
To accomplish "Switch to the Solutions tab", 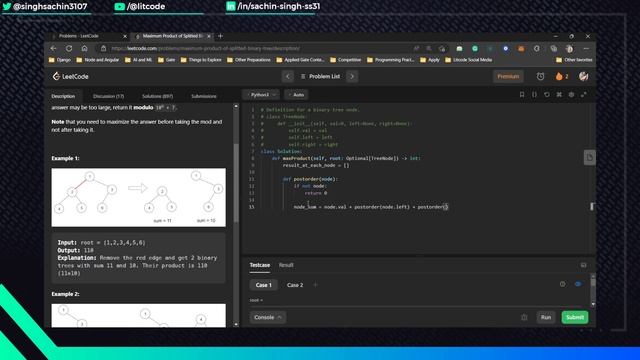I will pos(158,96).
